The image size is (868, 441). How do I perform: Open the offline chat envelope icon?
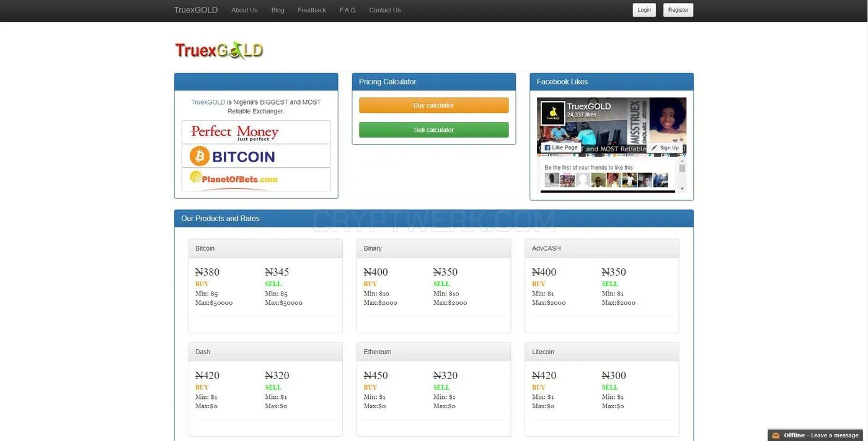(x=776, y=435)
